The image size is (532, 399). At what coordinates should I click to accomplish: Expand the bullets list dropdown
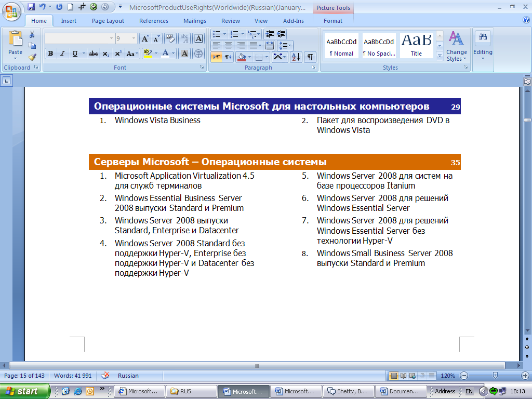coord(224,34)
